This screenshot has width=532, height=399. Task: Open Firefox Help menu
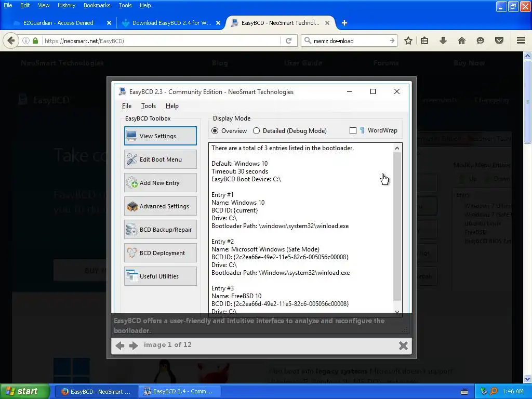[x=145, y=5]
